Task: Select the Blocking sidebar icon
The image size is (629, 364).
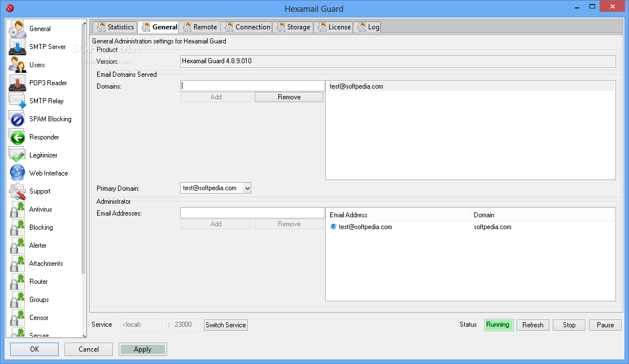Action: pos(18,227)
